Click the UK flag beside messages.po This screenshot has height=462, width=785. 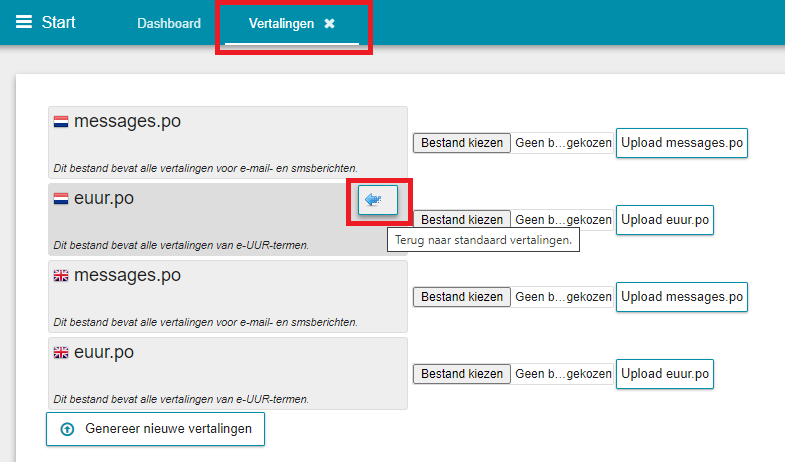(x=61, y=276)
